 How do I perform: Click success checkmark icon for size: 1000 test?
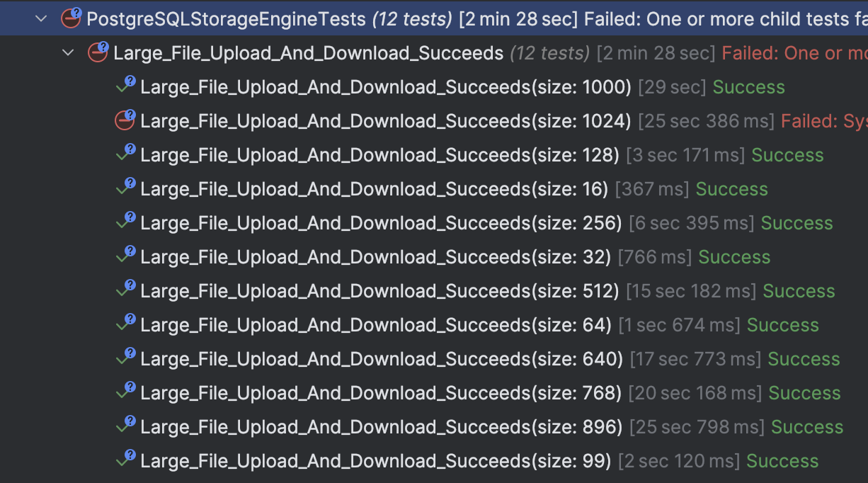coord(125,86)
